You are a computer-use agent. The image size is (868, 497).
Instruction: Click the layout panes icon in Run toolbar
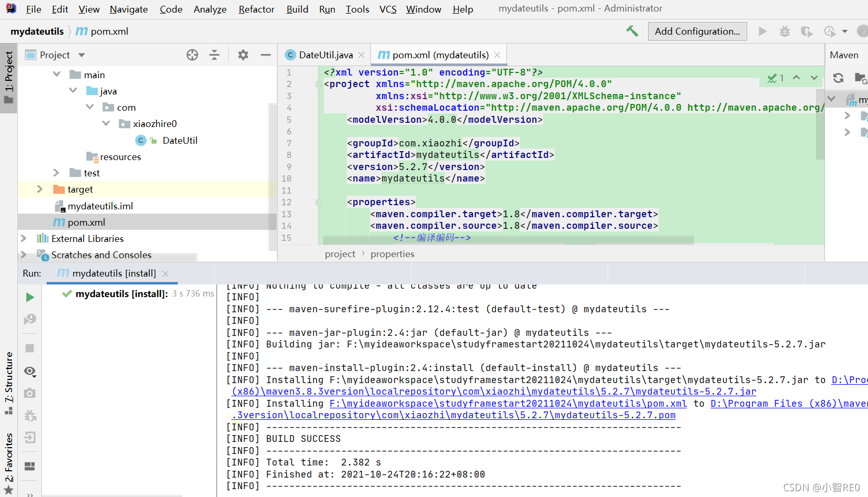pyautogui.click(x=30, y=466)
